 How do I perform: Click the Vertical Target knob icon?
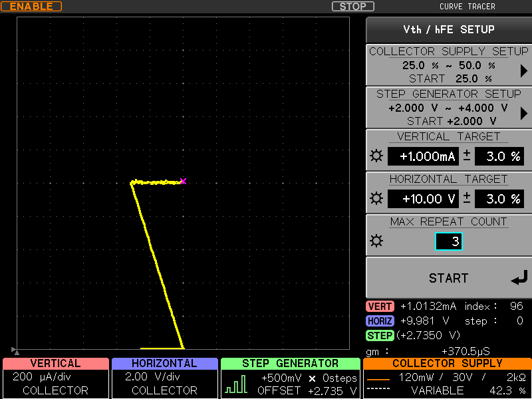coord(376,156)
